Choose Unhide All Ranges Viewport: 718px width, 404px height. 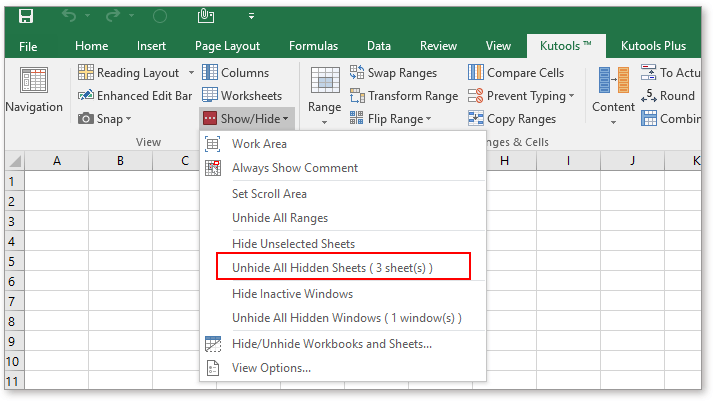point(343,218)
